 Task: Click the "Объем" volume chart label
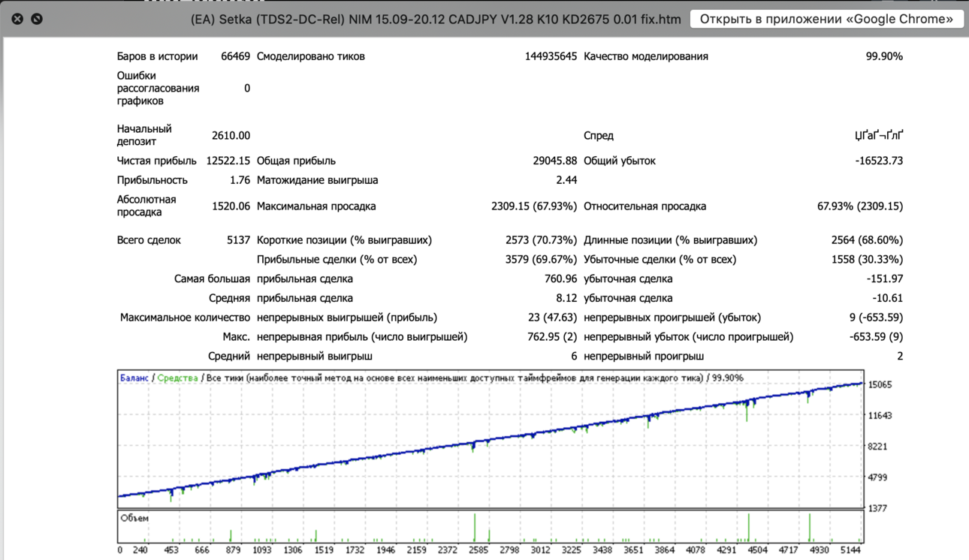coord(134,518)
